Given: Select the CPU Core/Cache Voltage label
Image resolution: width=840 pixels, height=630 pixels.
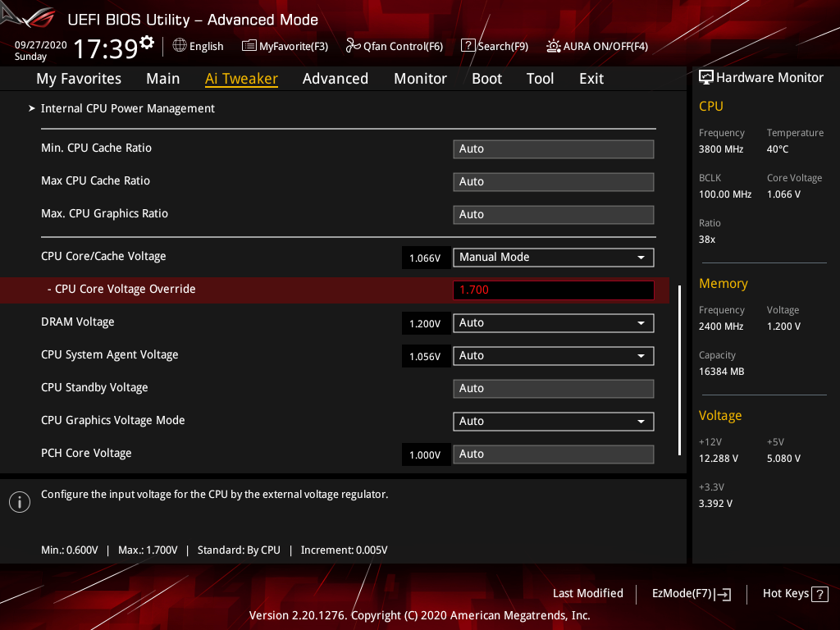Looking at the screenshot, I should 103,257.
